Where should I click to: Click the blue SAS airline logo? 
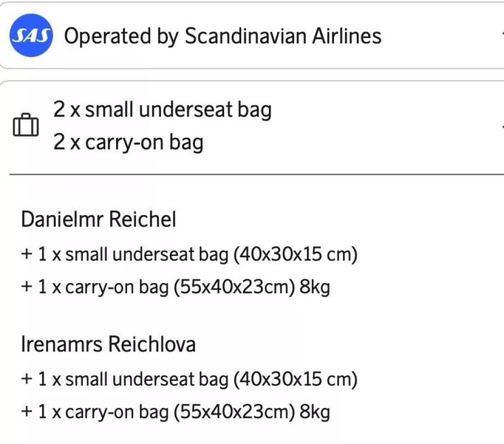tap(31, 36)
